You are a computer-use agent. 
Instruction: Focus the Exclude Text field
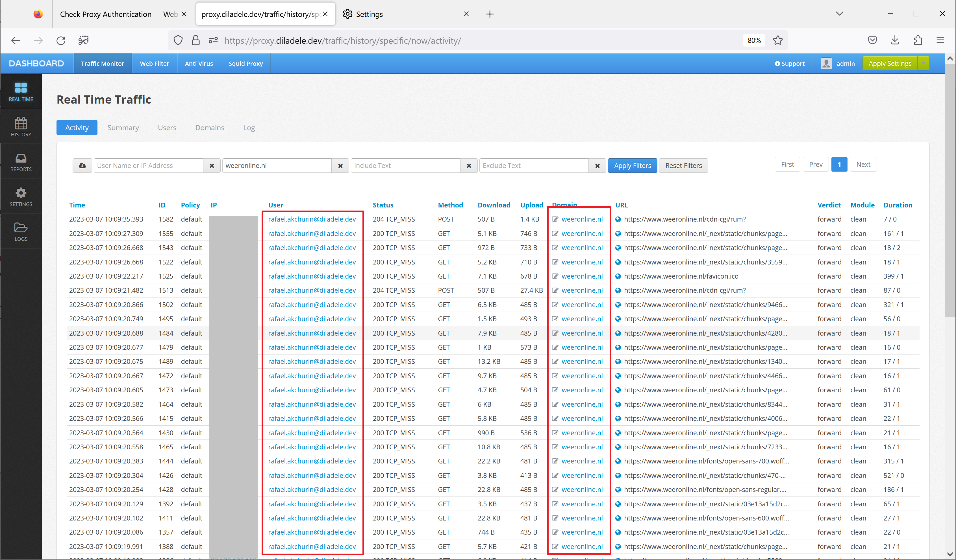[534, 166]
